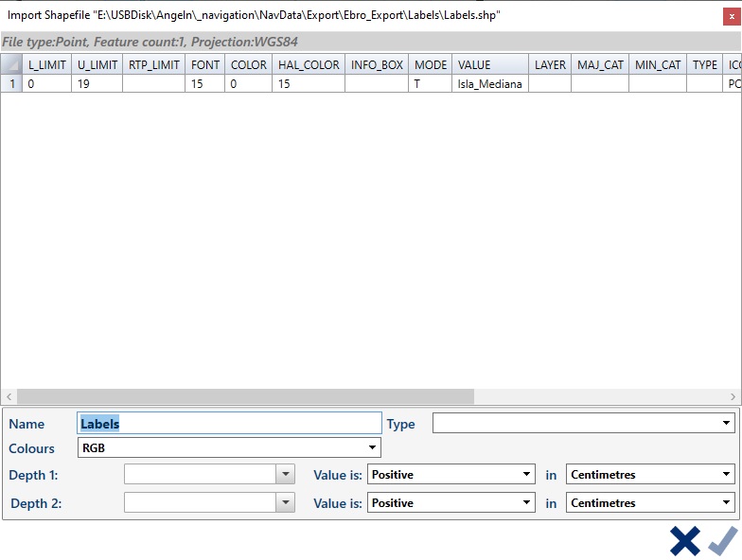Click the Isla_Mediana cell
742x560 pixels.
pyautogui.click(x=489, y=83)
